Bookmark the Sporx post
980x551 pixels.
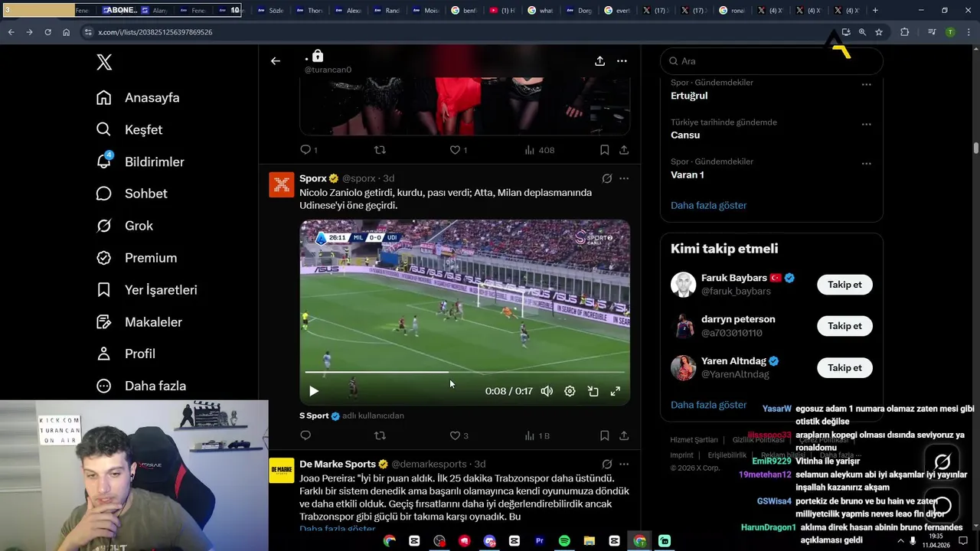[x=604, y=435]
